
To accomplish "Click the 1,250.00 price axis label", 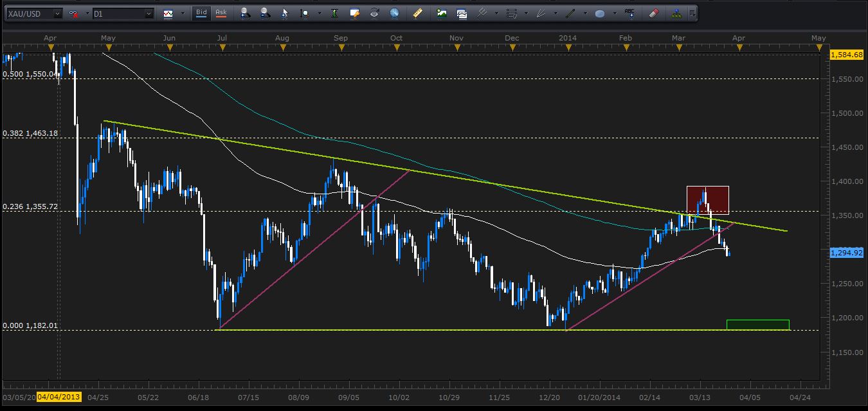I will click(x=846, y=284).
